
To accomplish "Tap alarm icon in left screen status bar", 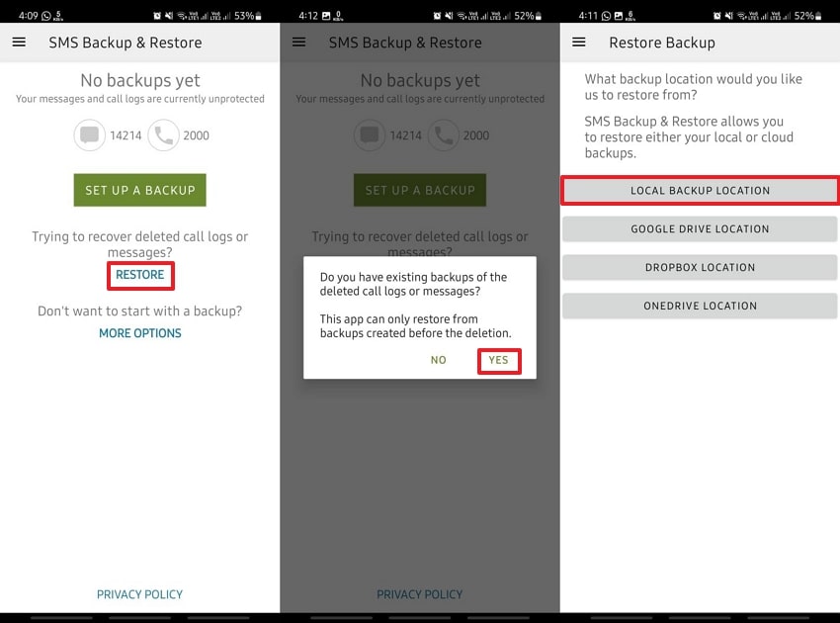I will pyautogui.click(x=157, y=16).
